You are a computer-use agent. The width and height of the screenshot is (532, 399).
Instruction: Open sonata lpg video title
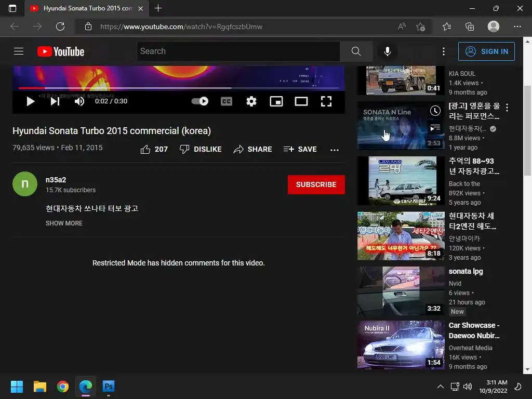(465, 271)
